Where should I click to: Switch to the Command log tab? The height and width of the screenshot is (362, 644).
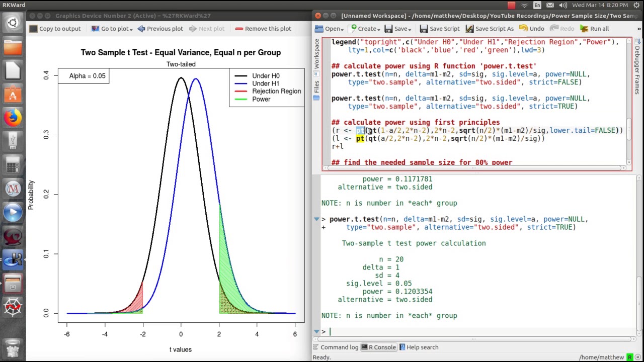point(335,347)
